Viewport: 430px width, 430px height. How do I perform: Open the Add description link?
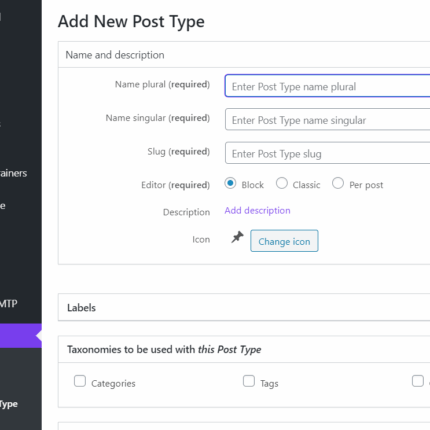(257, 210)
